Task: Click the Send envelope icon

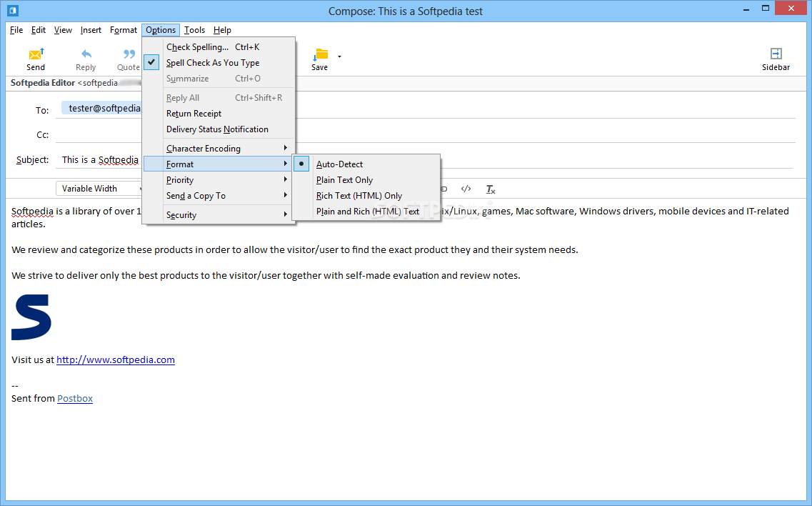Action: 36,54
